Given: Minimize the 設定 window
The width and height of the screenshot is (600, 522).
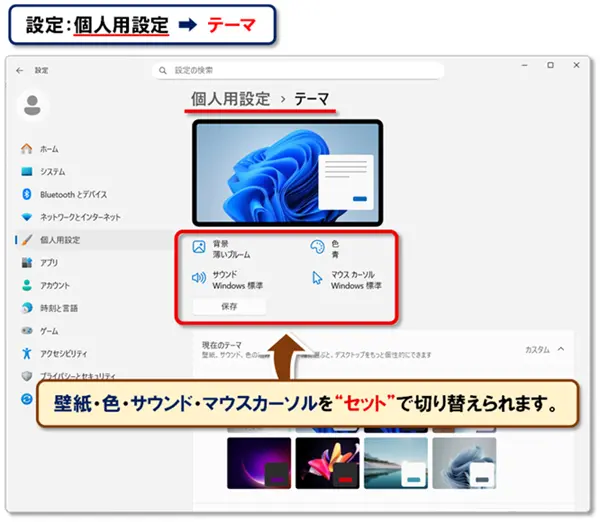Looking at the screenshot, I should 525,65.
